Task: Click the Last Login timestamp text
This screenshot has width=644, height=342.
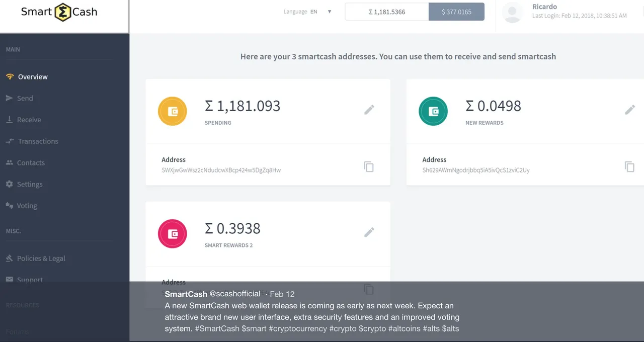Action: click(580, 16)
